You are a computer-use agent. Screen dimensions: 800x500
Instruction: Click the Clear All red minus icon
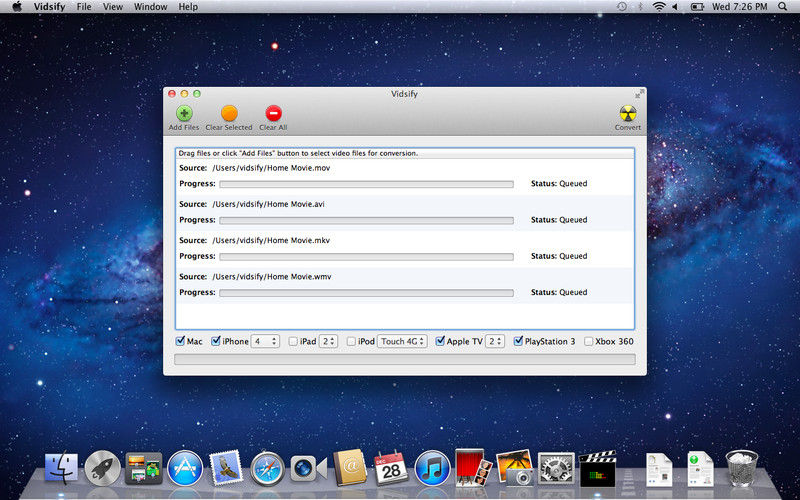pos(273,113)
